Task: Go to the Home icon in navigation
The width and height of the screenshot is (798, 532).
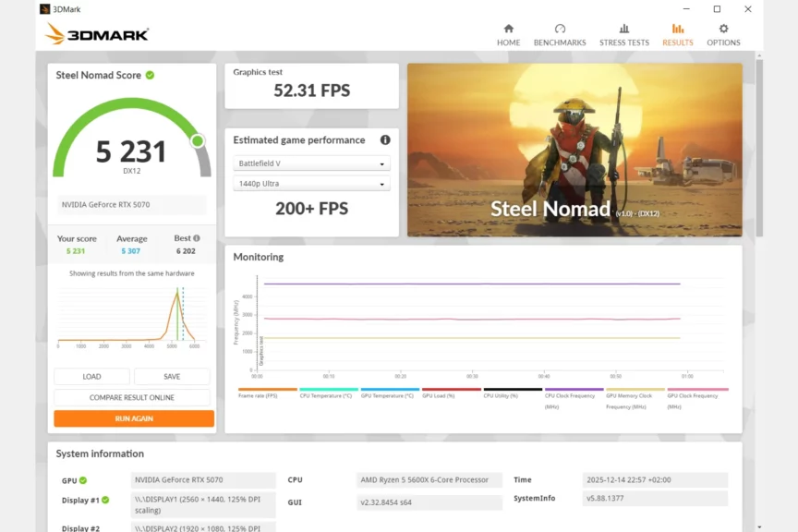Action: click(x=508, y=29)
